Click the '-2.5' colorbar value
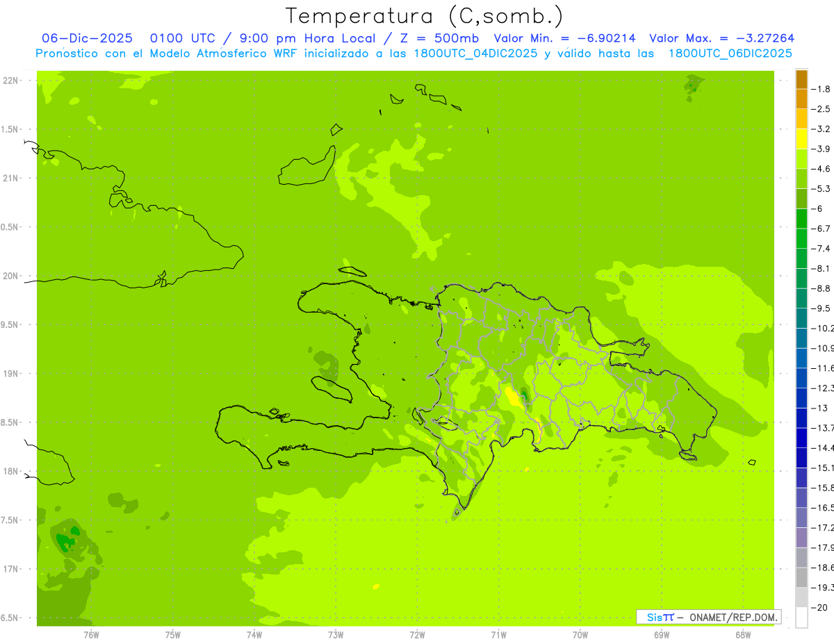Image resolution: width=834 pixels, height=644 pixels. tap(821, 109)
